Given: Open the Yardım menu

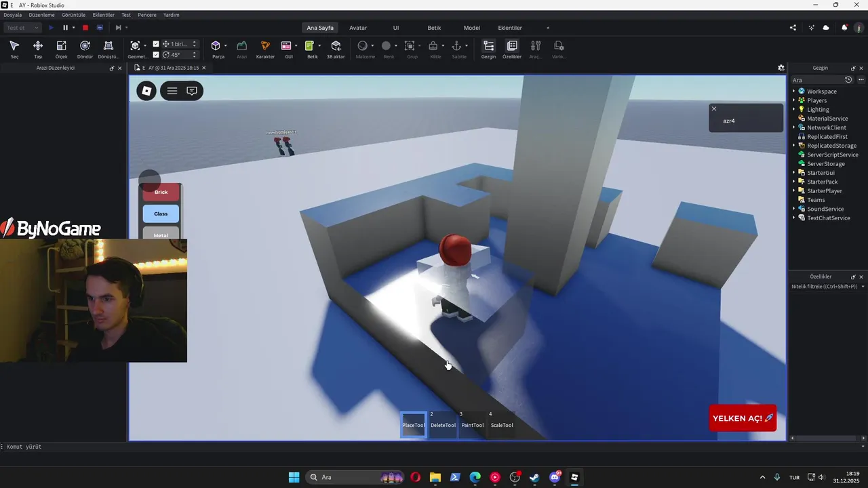Looking at the screenshot, I should click(172, 15).
